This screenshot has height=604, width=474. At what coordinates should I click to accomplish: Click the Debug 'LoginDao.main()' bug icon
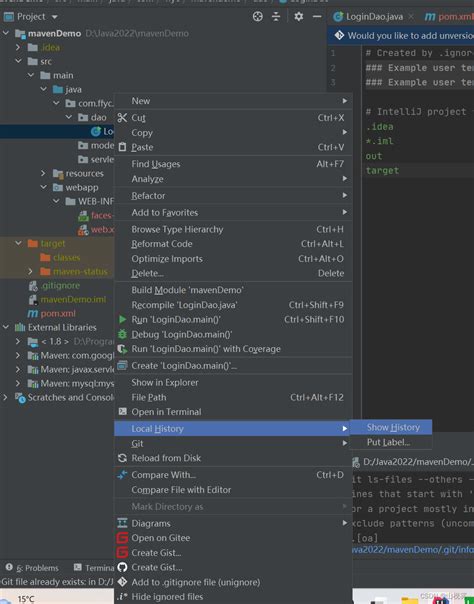pyautogui.click(x=122, y=334)
